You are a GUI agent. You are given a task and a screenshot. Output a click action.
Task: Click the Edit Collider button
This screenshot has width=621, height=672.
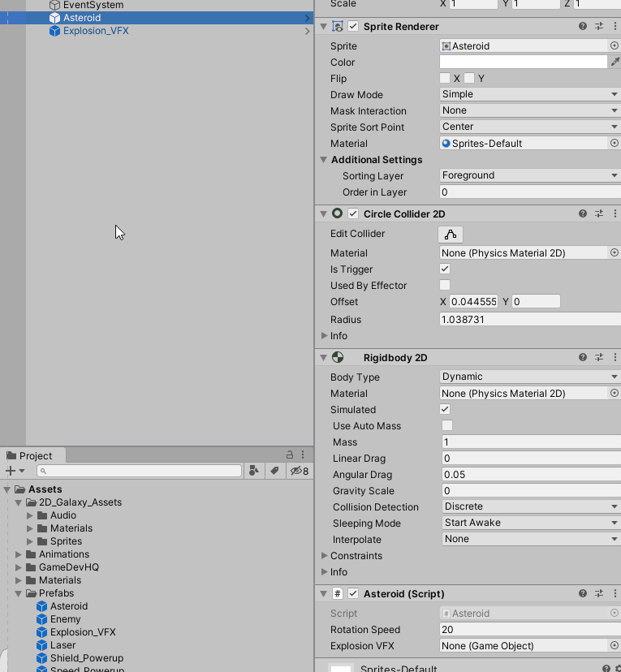click(451, 235)
